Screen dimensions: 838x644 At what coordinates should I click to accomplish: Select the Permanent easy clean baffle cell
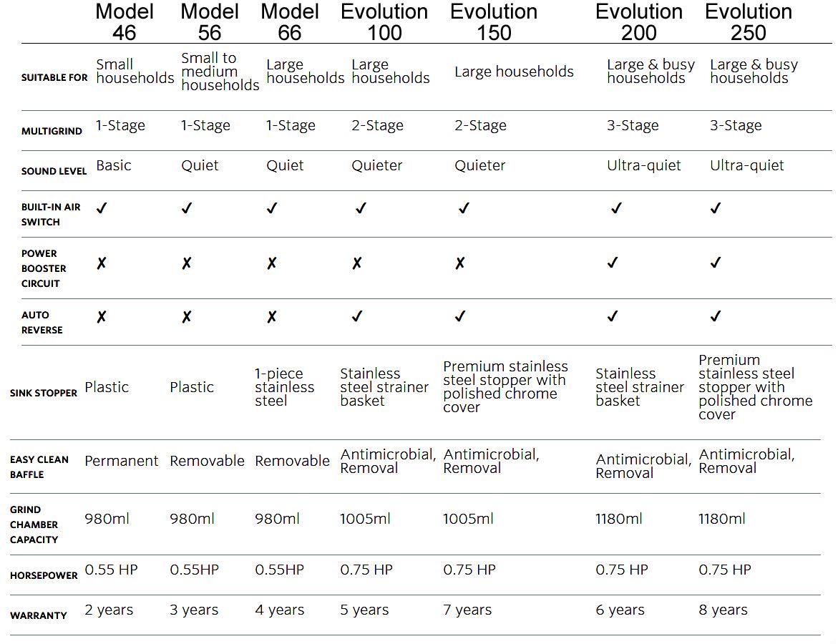(122, 461)
